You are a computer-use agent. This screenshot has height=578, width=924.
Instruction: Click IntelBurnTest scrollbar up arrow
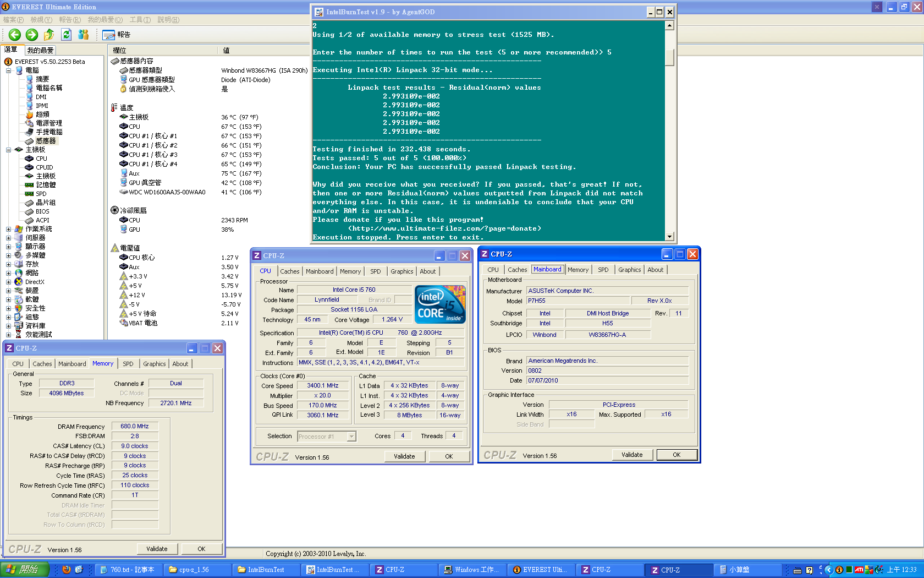pyautogui.click(x=669, y=25)
